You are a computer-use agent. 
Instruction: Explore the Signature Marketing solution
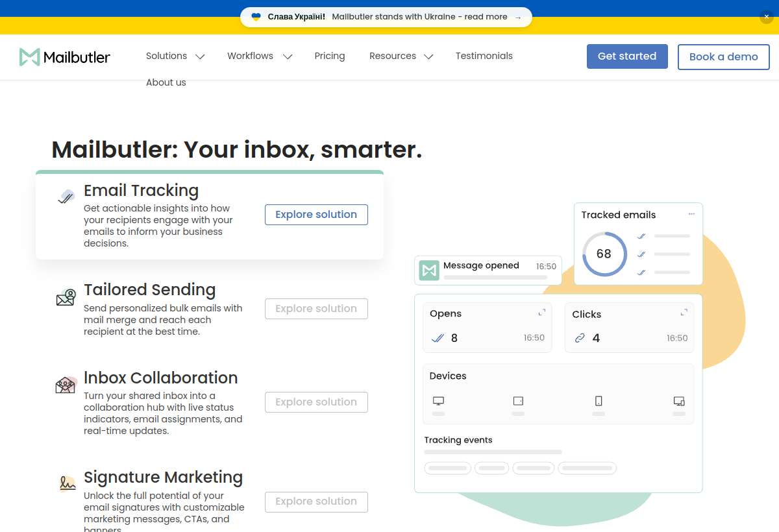[x=316, y=502]
